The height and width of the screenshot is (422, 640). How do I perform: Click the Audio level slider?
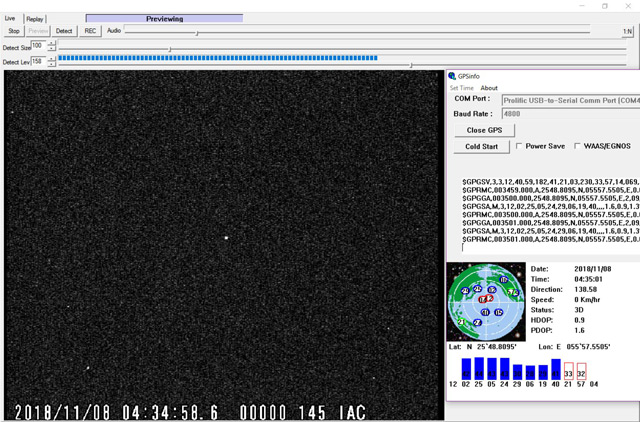(197, 32)
